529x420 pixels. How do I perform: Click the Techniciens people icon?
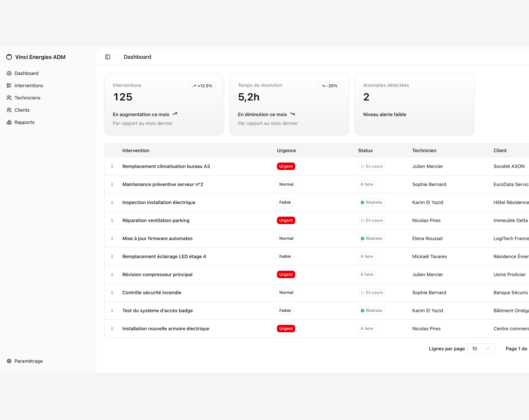9,98
